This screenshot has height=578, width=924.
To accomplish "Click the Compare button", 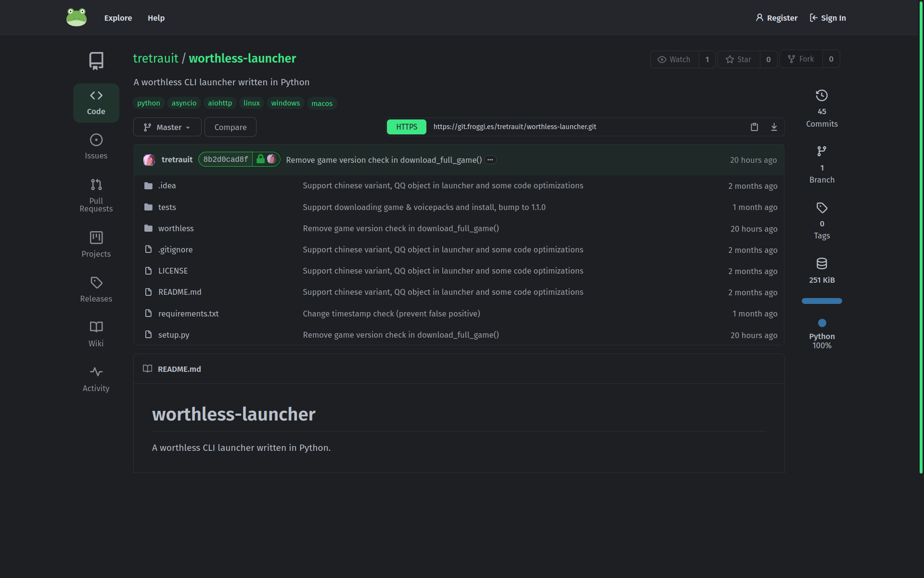I will (230, 127).
